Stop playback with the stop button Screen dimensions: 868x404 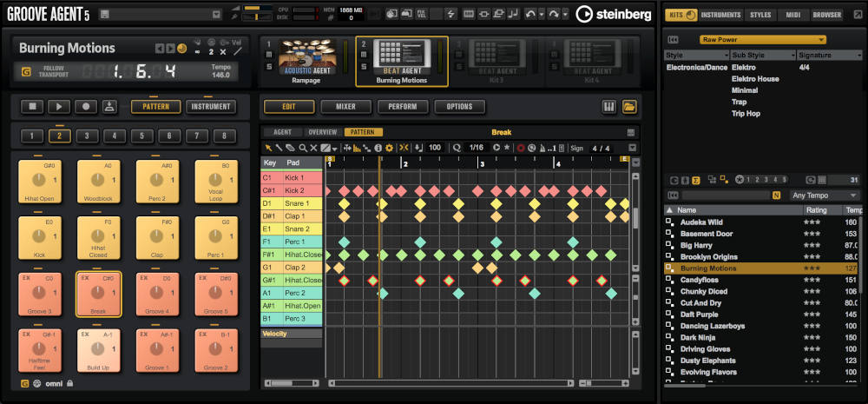click(32, 106)
